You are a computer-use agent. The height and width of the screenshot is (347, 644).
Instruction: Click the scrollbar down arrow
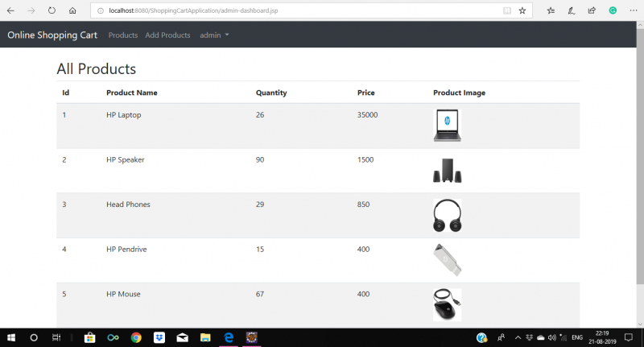(x=640, y=324)
